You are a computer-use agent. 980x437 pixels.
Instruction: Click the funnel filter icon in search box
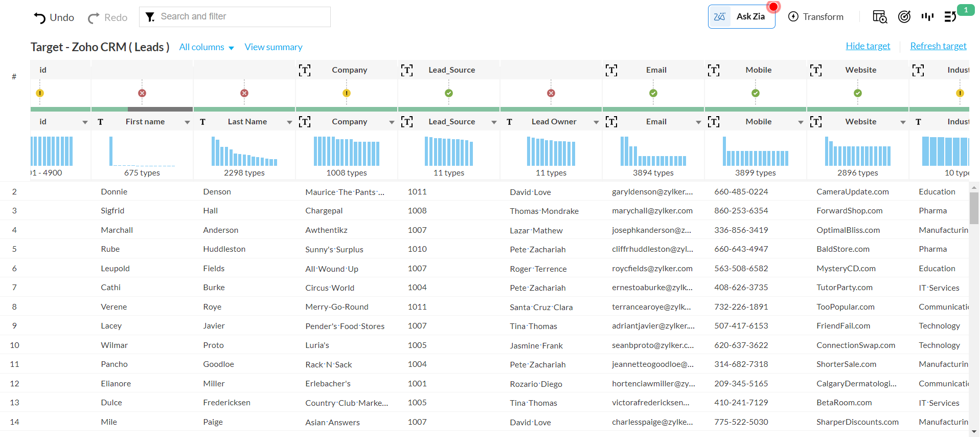click(150, 17)
